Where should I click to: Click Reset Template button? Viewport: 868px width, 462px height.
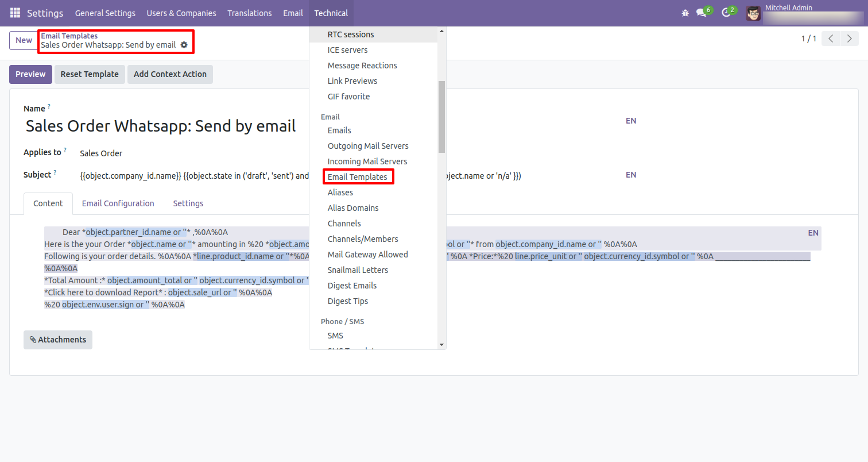click(x=90, y=74)
